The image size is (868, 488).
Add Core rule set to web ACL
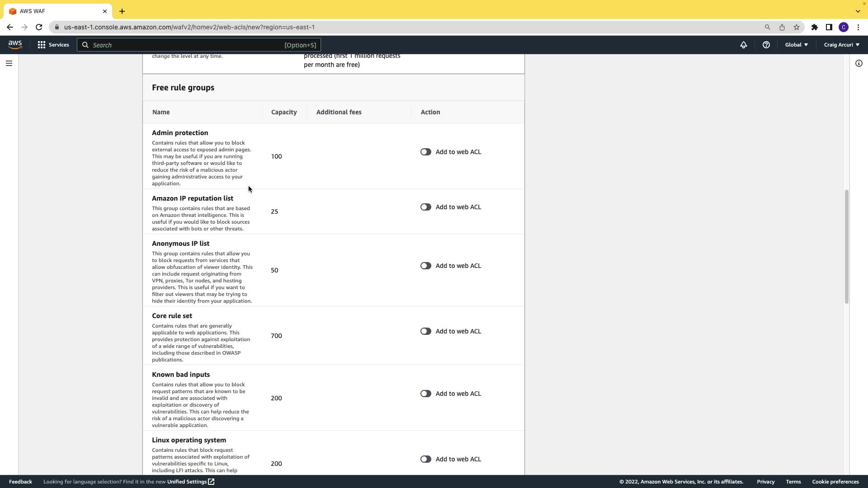[x=425, y=331]
